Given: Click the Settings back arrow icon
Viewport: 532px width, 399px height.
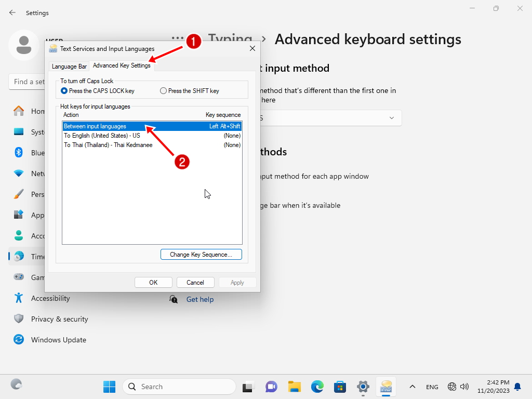Looking at the screenshot, I should (12, 12).
